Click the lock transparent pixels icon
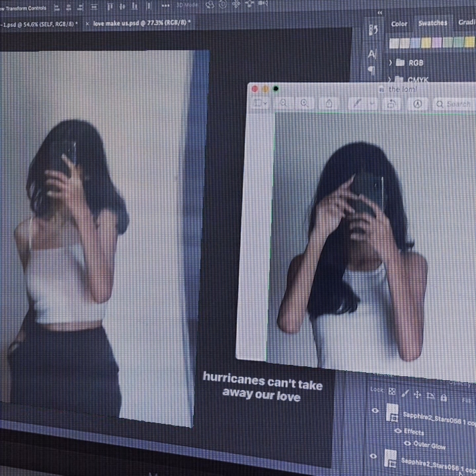Viewport: 476px width, 476px height. pyautogui.click(x=392, y=391)
